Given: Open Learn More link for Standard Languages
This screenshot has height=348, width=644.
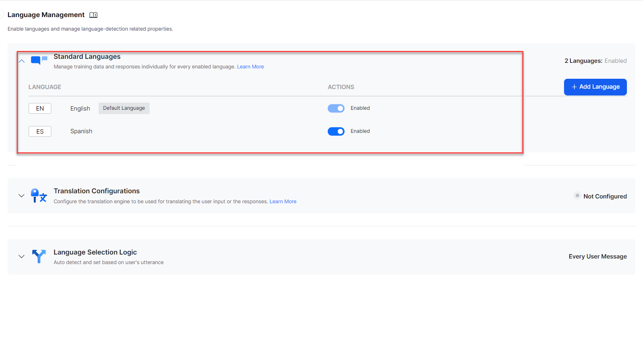Looking at the screenshot, I should [x=250, y=67].
